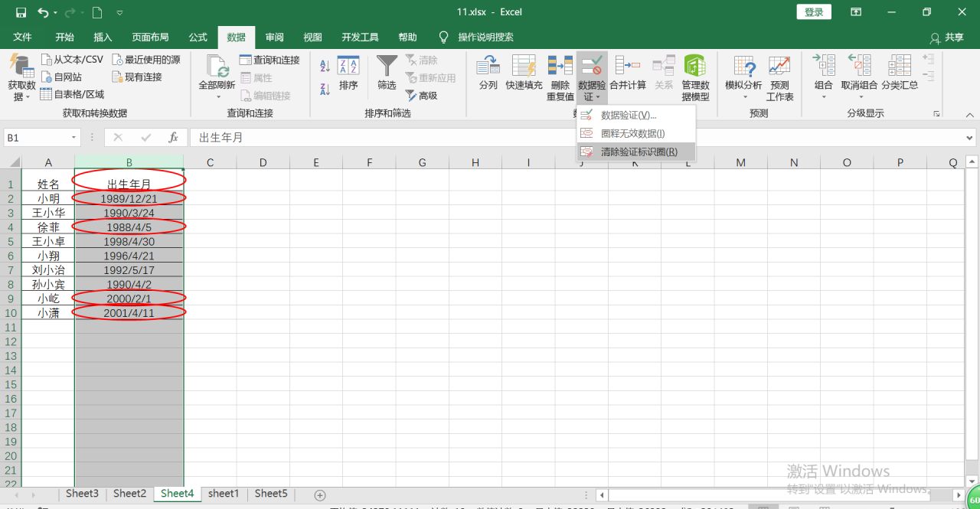Switch to the 公式 (Formulas) ribbon tab
This screenshot has height=509, width=980.
pyautogui.click(x=198, y=38)
